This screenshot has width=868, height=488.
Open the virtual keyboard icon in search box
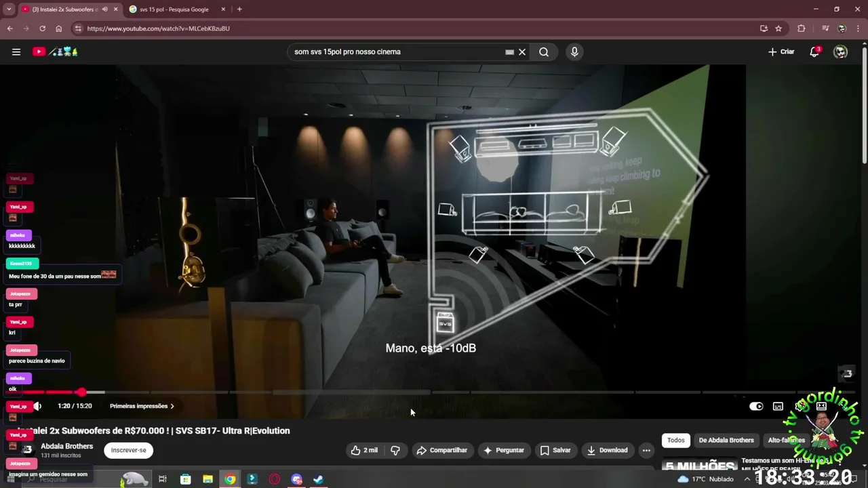click(x=509, y=52)
